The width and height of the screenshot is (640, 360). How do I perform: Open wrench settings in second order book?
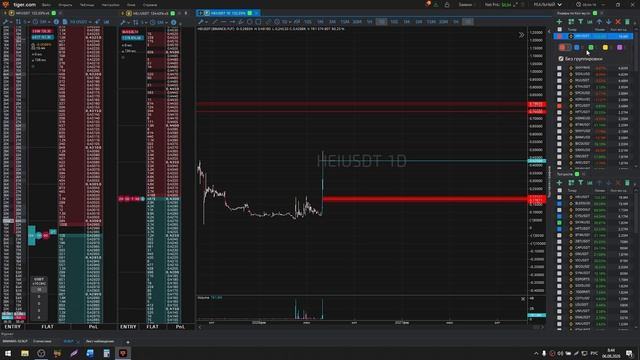(123, 22)
